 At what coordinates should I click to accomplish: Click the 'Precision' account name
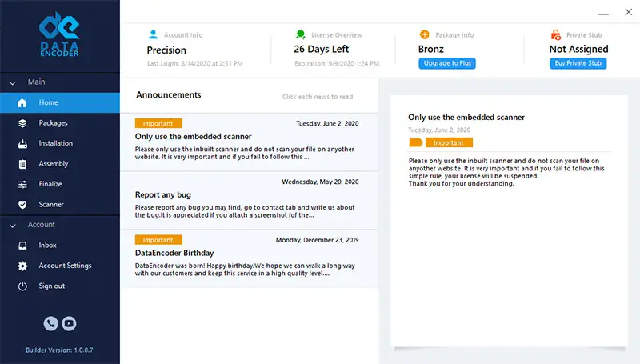click(166, 50)
